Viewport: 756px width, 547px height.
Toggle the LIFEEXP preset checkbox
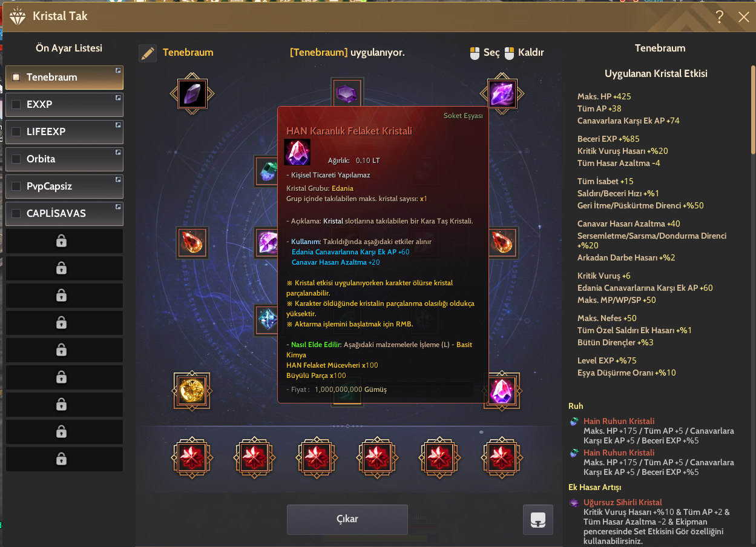16,131
